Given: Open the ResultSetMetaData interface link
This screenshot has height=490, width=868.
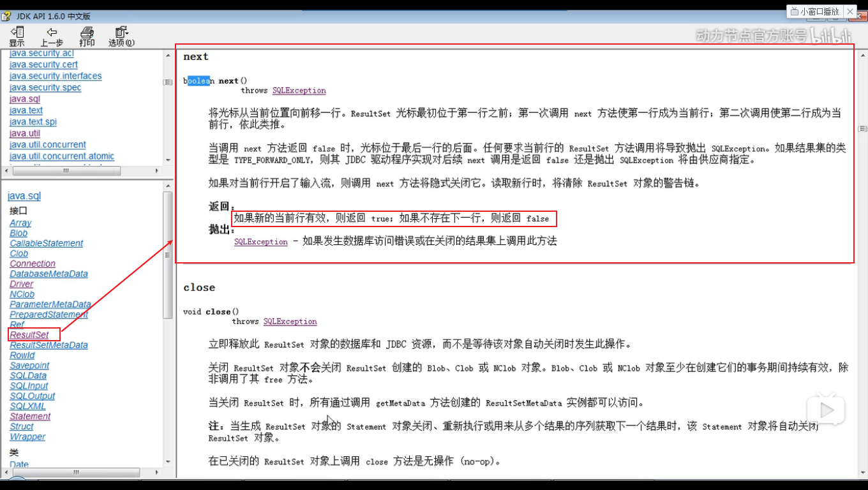Looking at the screenshot, I should pos(49,345).
